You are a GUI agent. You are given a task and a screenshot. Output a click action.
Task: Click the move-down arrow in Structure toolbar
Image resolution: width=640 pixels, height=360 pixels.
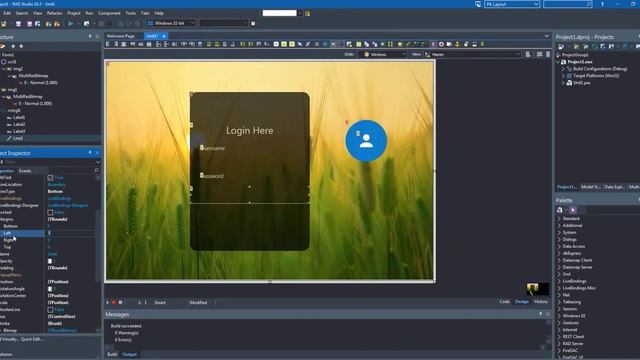21,46
